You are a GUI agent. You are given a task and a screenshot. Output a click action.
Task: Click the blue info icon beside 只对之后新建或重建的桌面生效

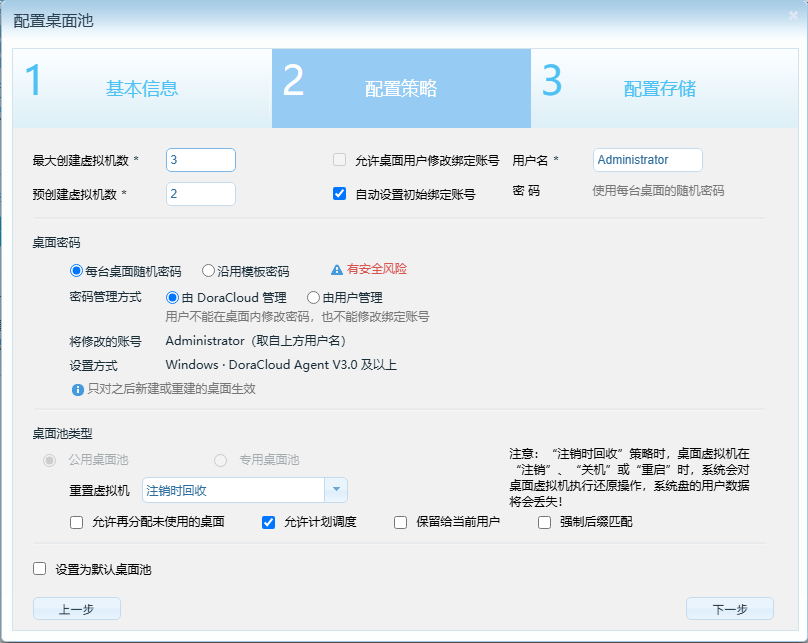pos(78,390)
